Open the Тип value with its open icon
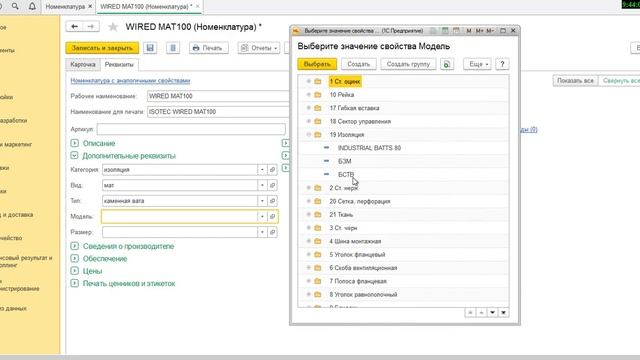The width and height of the screenshot is (640, 360). click(x=273, y=201)
